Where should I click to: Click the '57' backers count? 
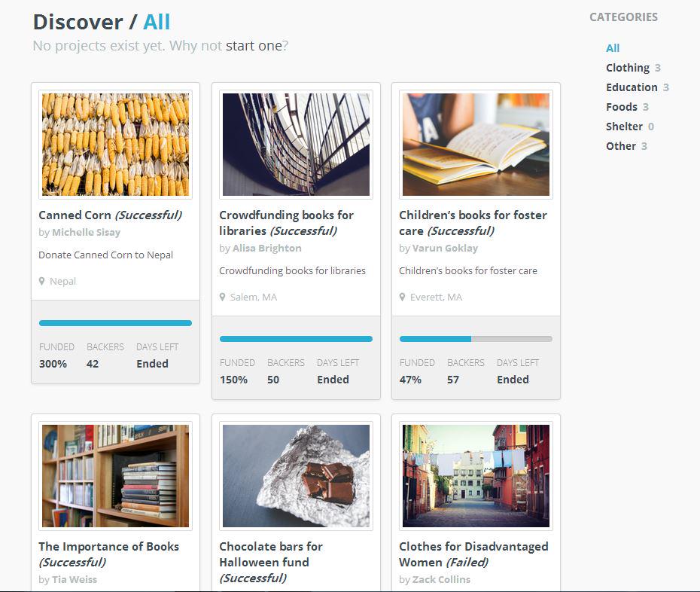click(x=453, y=380)
